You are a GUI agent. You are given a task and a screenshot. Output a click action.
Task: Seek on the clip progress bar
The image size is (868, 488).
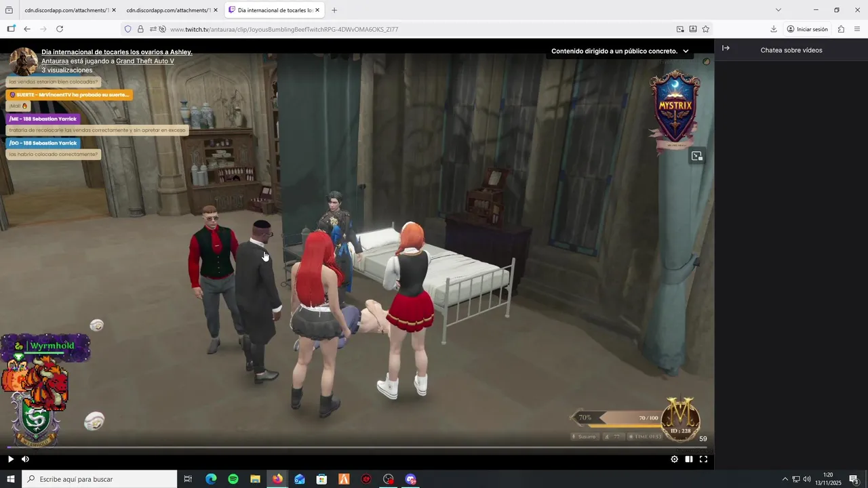pos(357,447)
